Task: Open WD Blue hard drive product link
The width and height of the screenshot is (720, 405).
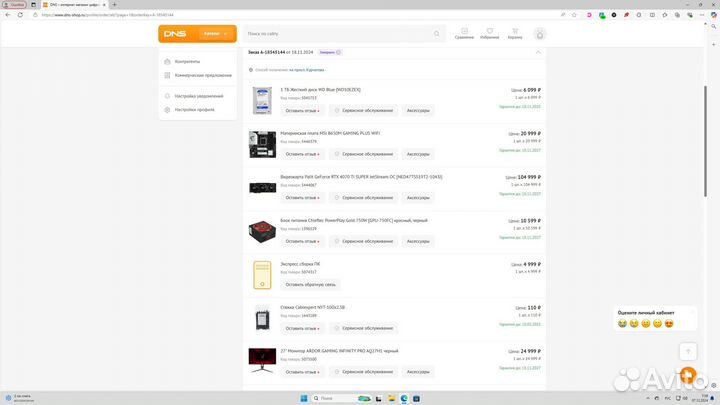Action: tap(321, 90)
